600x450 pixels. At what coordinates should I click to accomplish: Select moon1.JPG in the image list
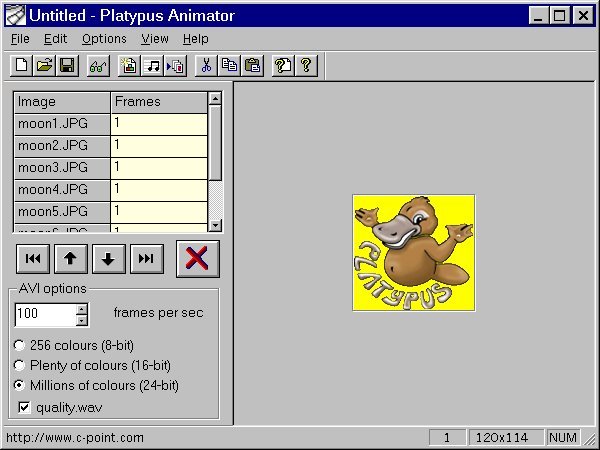[62, 124]
